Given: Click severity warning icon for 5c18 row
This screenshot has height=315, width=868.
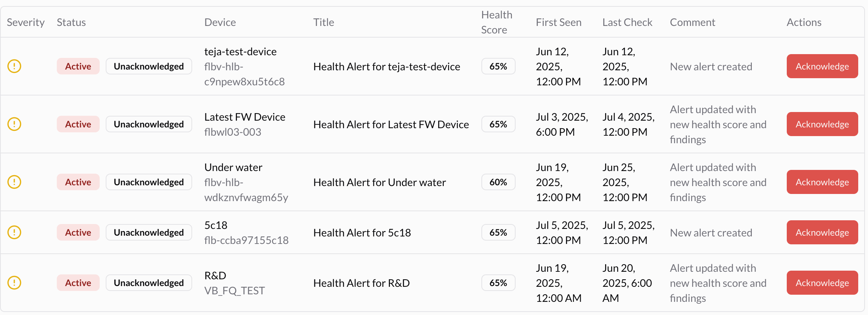Looking at the screenshot, I should pyautogui.click(x=14, y=232).
